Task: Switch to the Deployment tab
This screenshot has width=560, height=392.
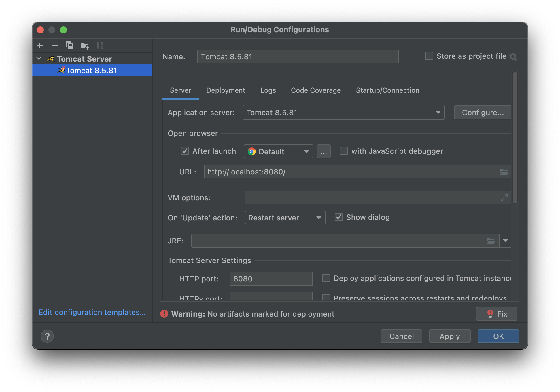Action: (x=226, y=90)
